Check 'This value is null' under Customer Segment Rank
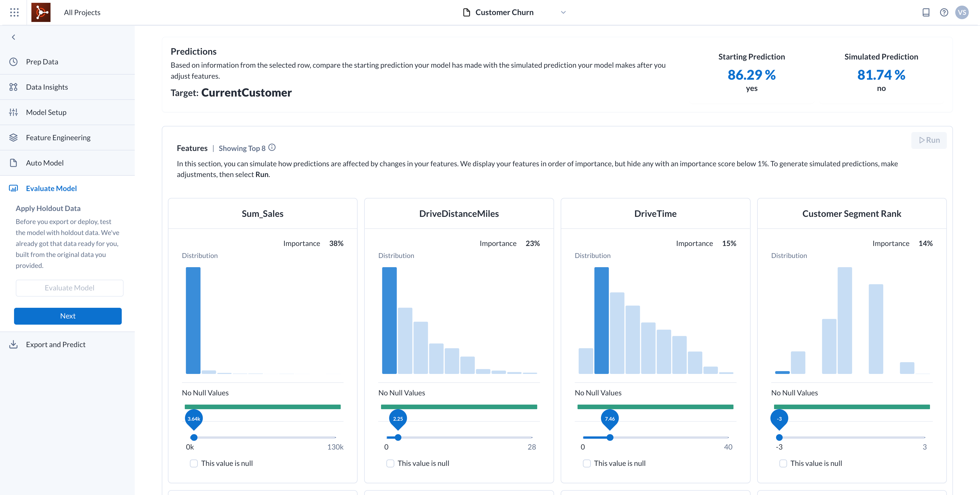980x495 pixels. coord(783,463)
